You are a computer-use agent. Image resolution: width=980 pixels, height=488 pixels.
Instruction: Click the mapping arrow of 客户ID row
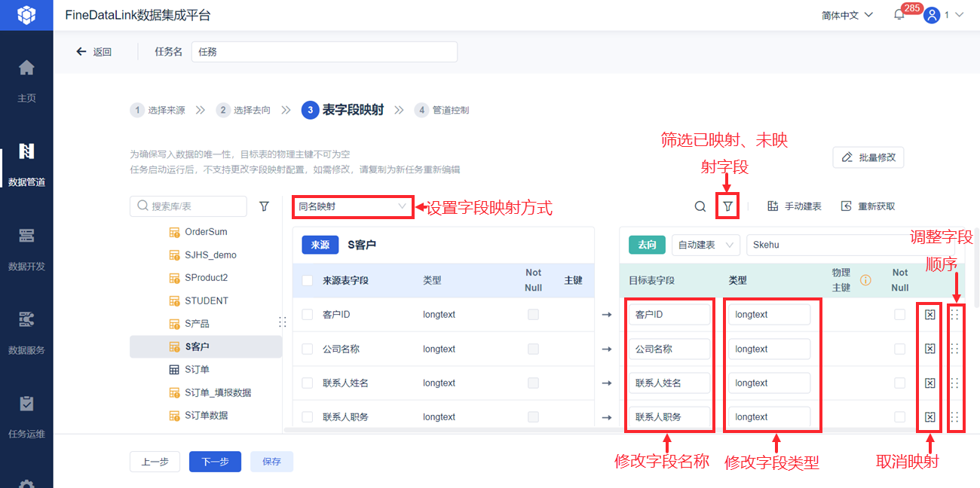click(x=607, y=315)
